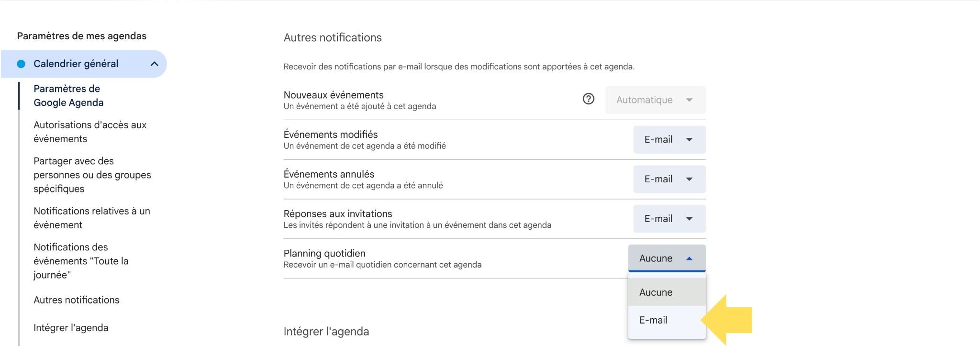Viewport: 980px width, 346px height.
Task: Open Notifications relatives à un événement
Action: (x=91, y=217)
